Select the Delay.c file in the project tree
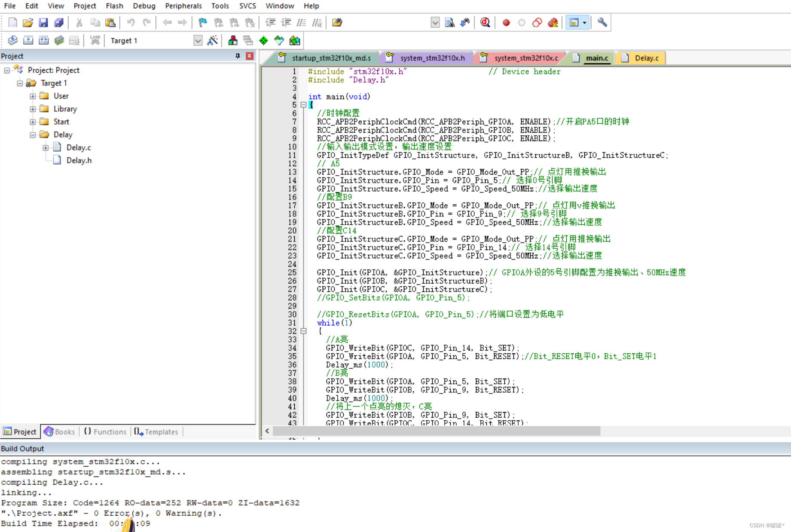The image size is (791, 532). [79, 148]
